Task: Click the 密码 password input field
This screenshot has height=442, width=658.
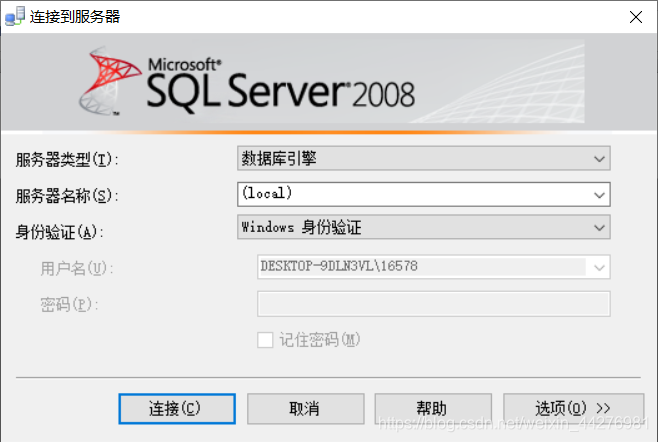Action: 433,304
